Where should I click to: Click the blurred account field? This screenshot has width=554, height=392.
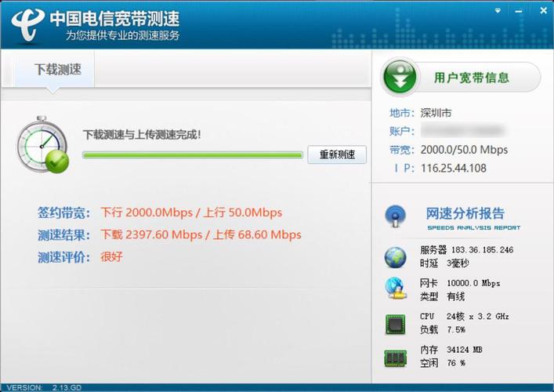point(462,131)
